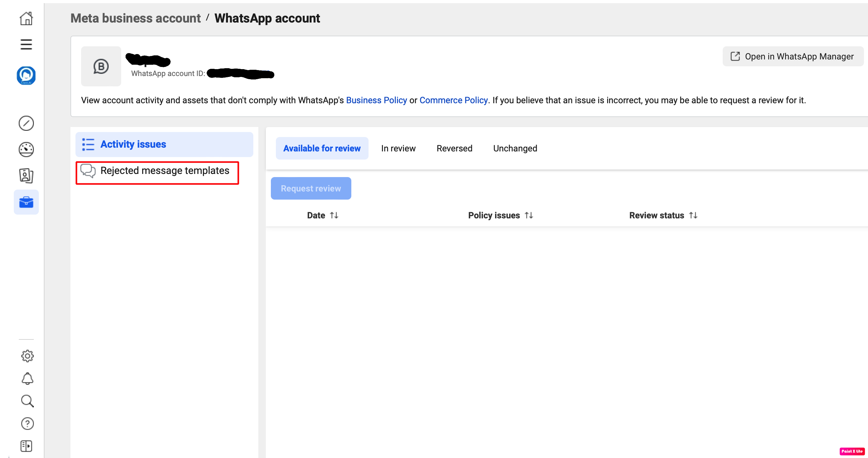This screenshot has width=868, height=458.
Task: Select Activity issues in side menu
Action: click(x=164, y=144)
